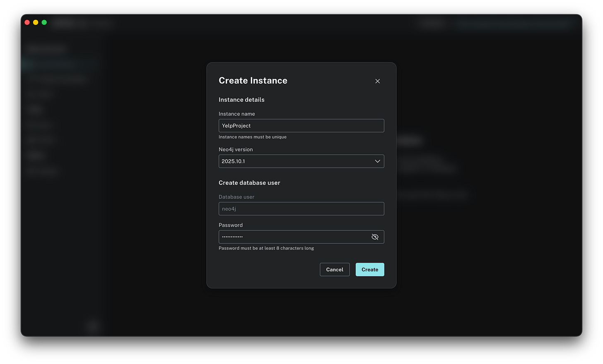Expand version options using the chevron arrow
The height and width of the screenshot is (364, 603).
coord(377,161)
